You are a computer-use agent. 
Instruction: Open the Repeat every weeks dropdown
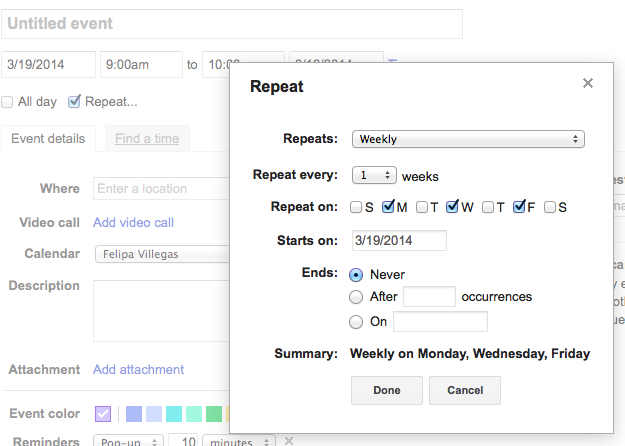click(x=374, y=175)
